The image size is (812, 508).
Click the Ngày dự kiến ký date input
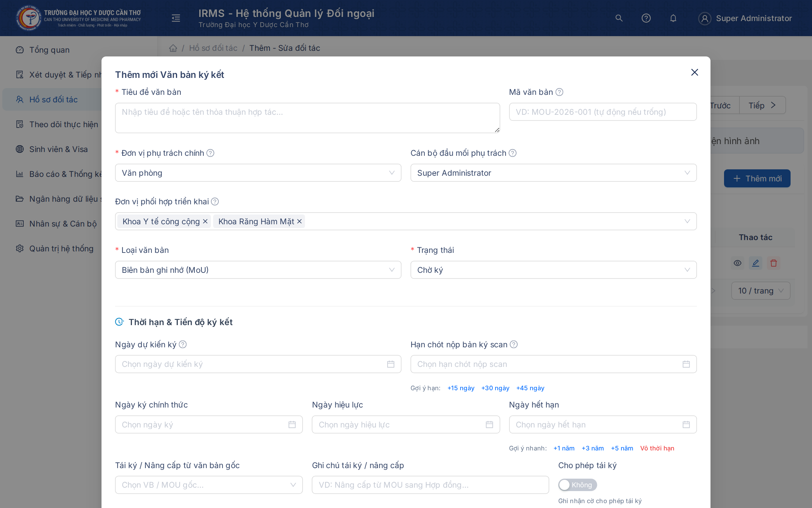258,364
